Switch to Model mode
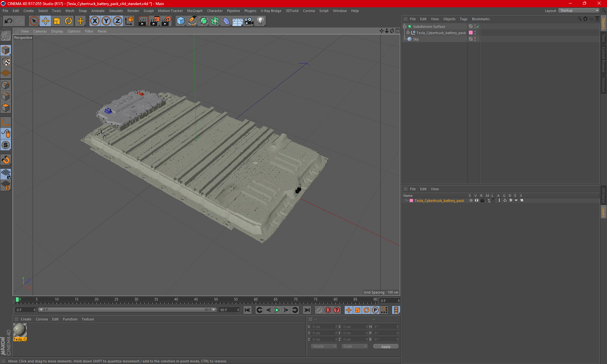 point(6,51)
